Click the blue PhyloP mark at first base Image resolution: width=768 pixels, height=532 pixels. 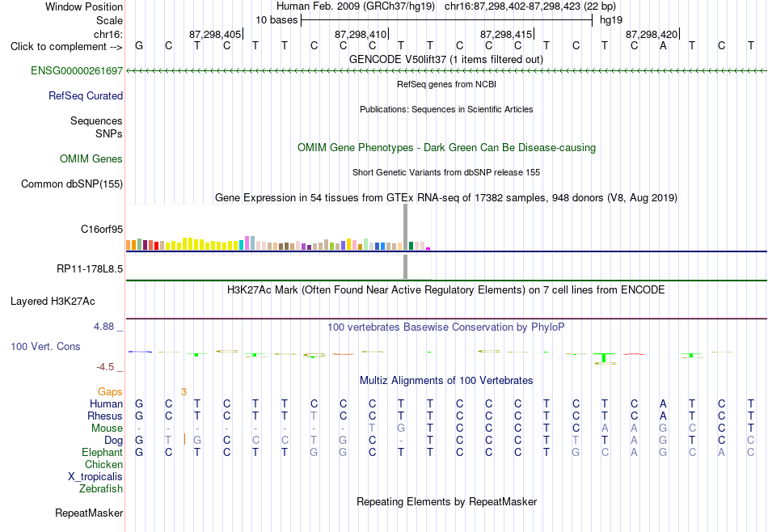(140, 352)
